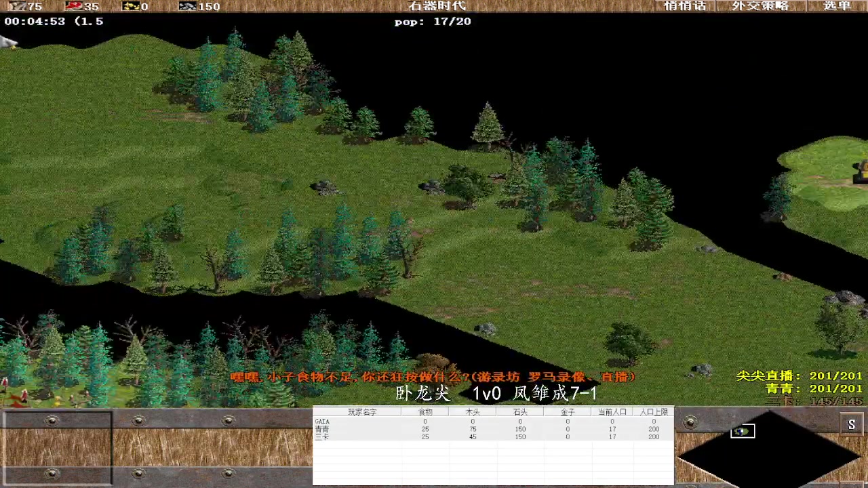Select the 当前人口 column header

pos(612,412)
